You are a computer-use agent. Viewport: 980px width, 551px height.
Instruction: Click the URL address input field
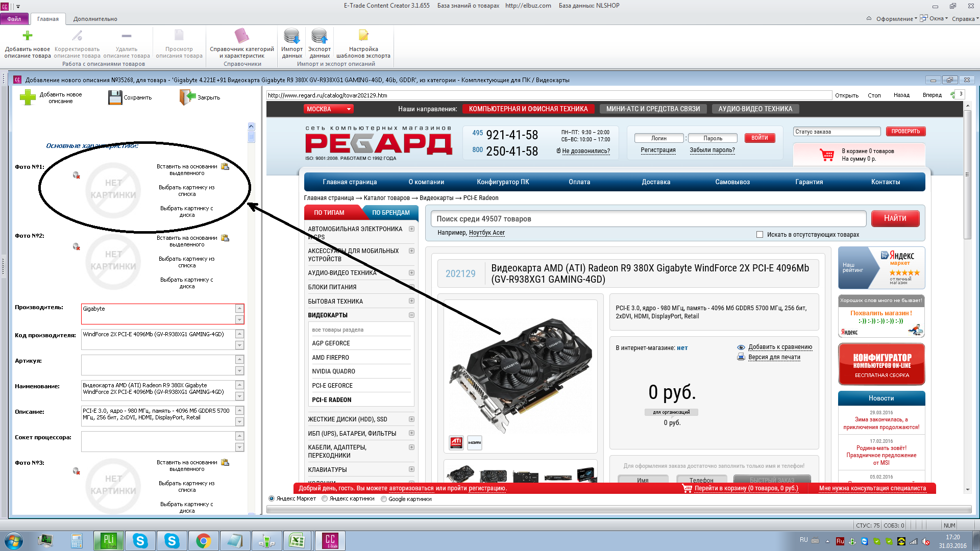coord(549,95)
